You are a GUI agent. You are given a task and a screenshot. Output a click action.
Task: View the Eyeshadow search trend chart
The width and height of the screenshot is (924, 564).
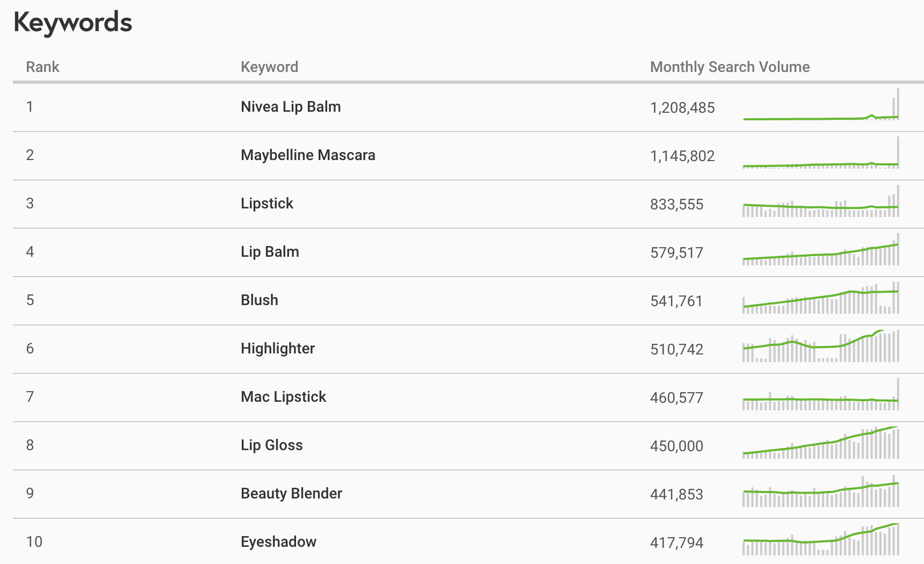coord(821,539)
